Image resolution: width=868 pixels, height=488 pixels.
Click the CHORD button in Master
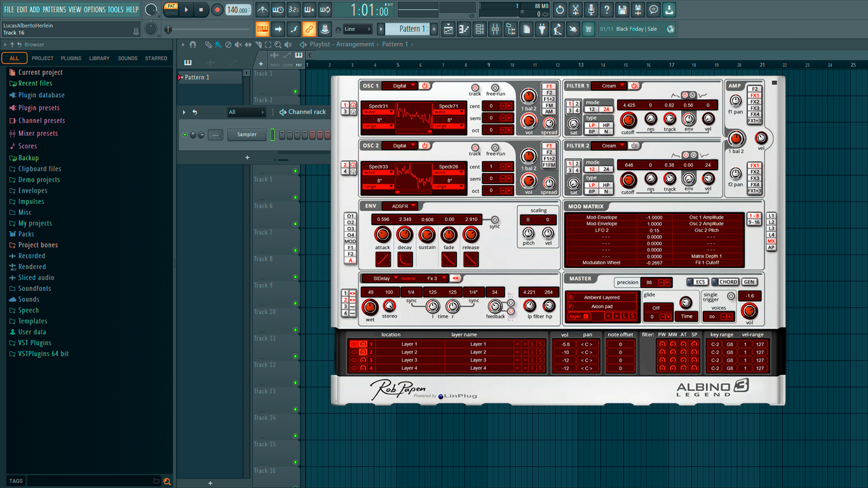pyautogui.click(x=725, y=282)
